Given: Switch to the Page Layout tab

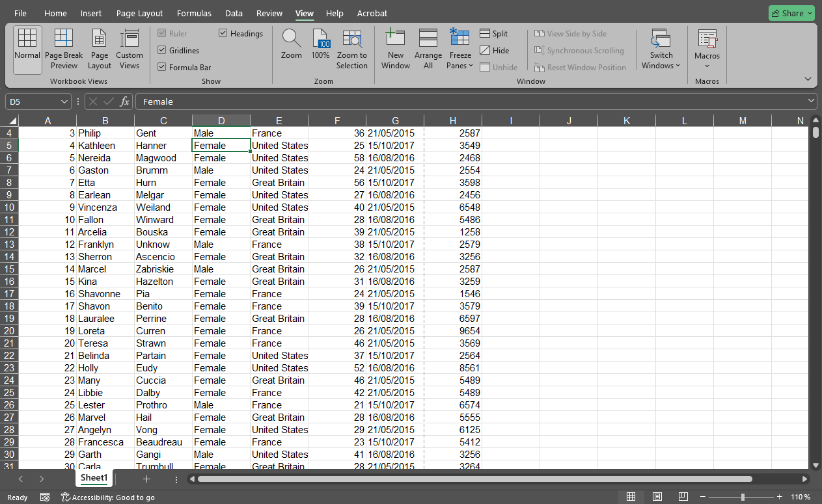Looking at the screenshot, I should click(140, 13).
